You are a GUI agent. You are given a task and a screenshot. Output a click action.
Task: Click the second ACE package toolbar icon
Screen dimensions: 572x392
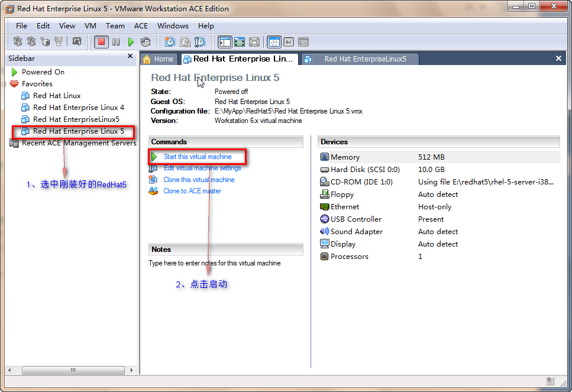click(31, 42)
